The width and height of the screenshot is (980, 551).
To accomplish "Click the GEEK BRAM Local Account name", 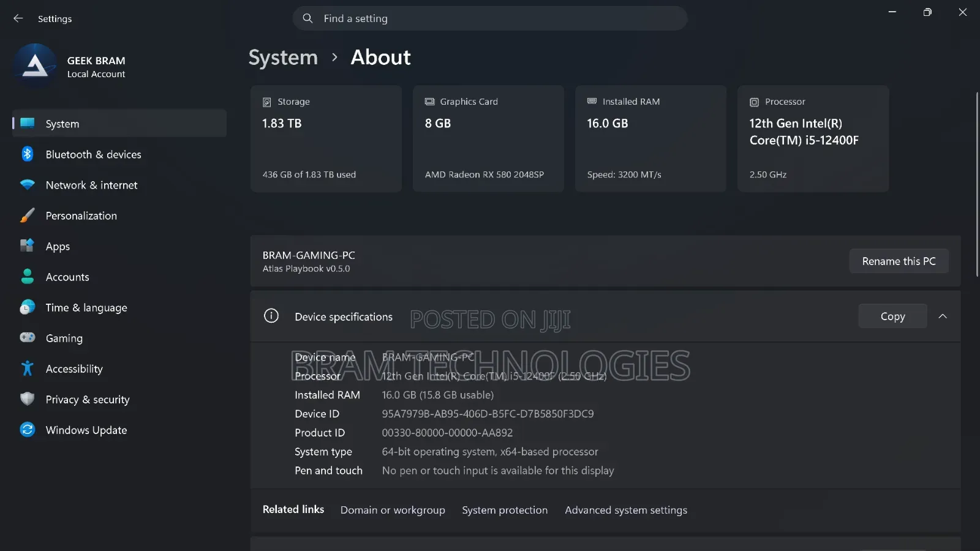I will tap(96, 67).
